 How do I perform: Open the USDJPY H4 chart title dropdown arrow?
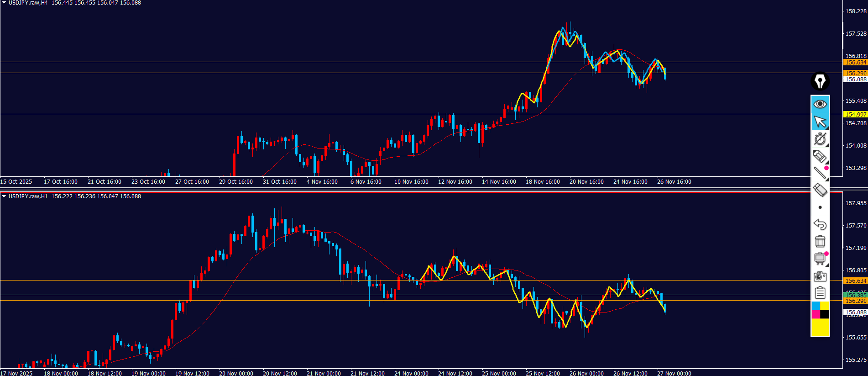pos(4,3)
